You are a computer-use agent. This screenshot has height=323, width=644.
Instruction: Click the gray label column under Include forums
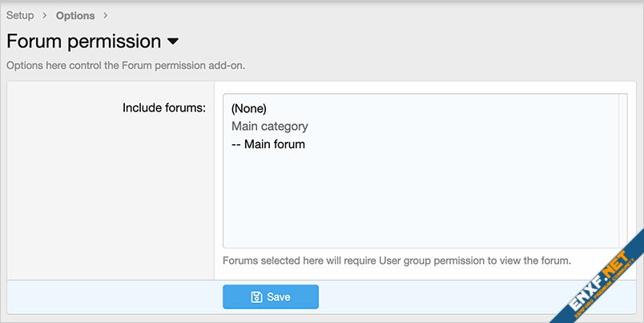tap(112, 200)
